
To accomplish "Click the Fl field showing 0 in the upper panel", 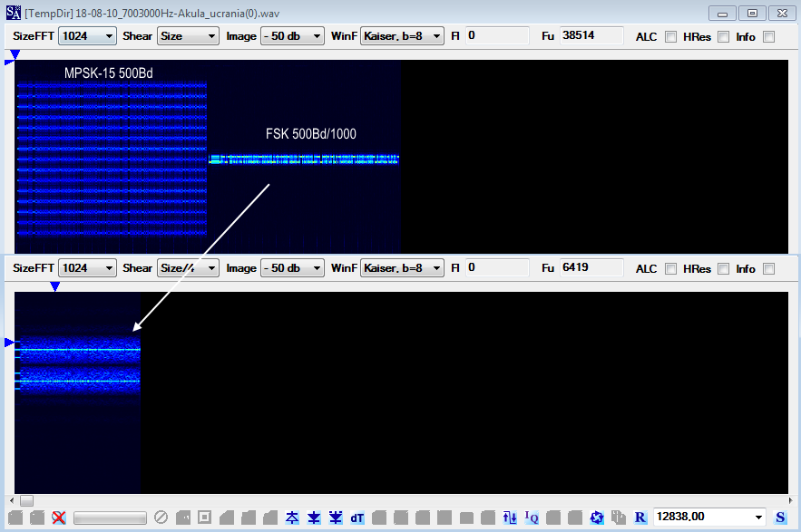I will (497, 35).
